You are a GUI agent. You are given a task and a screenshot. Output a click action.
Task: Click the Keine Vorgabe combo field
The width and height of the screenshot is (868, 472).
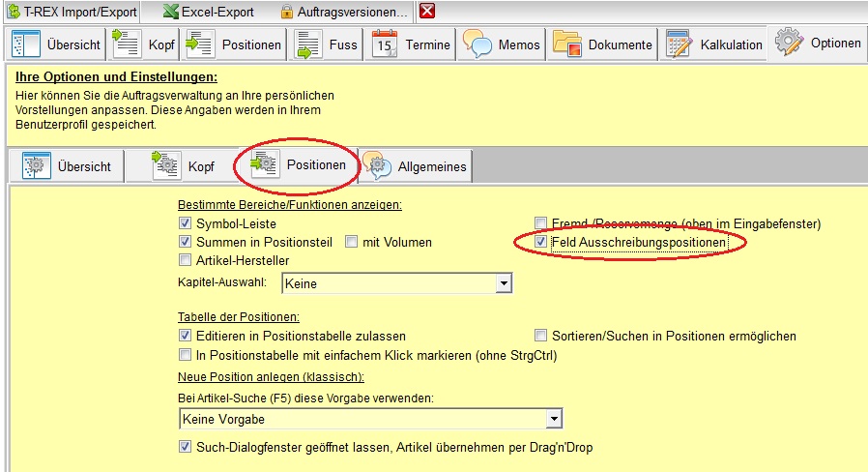pos(371,419)
